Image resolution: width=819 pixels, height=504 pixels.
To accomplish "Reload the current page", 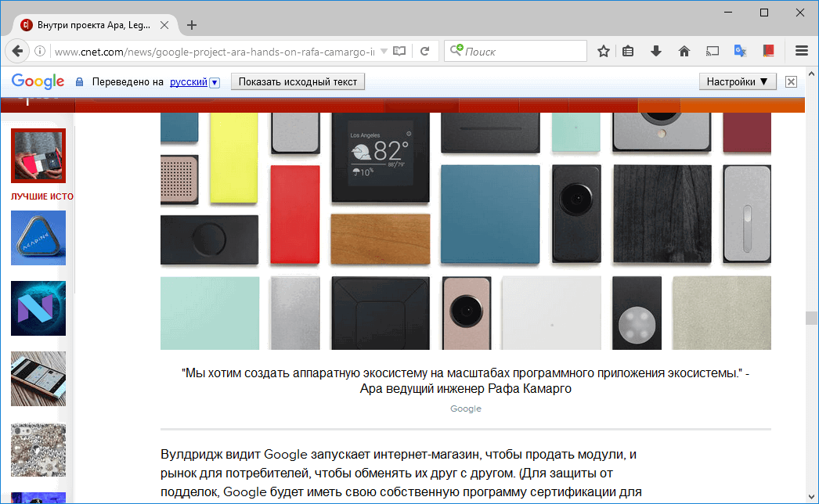I will (425, 50).
